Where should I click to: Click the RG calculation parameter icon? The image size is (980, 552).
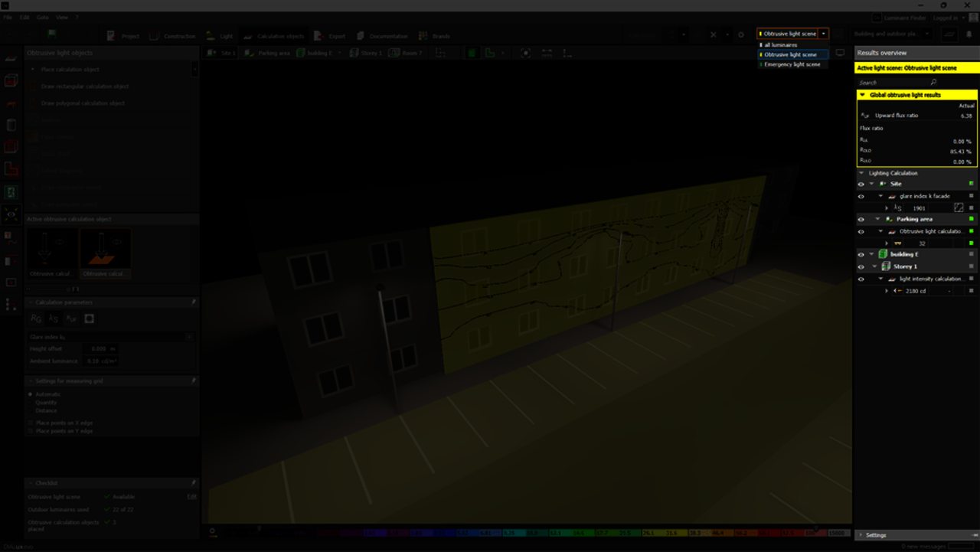[36, 318]
